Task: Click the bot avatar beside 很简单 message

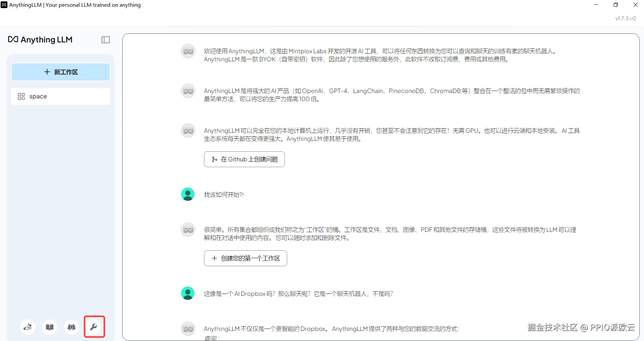Action: 188,230
